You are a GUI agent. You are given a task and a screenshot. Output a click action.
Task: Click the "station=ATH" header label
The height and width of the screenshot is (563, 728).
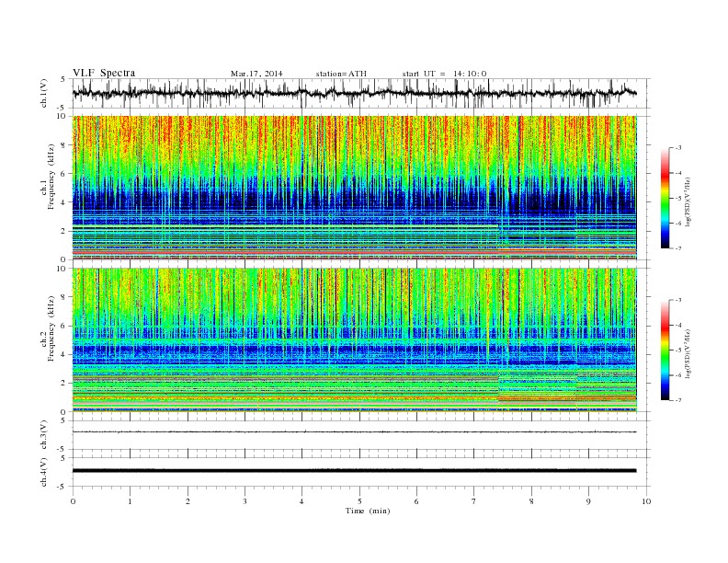341,74
